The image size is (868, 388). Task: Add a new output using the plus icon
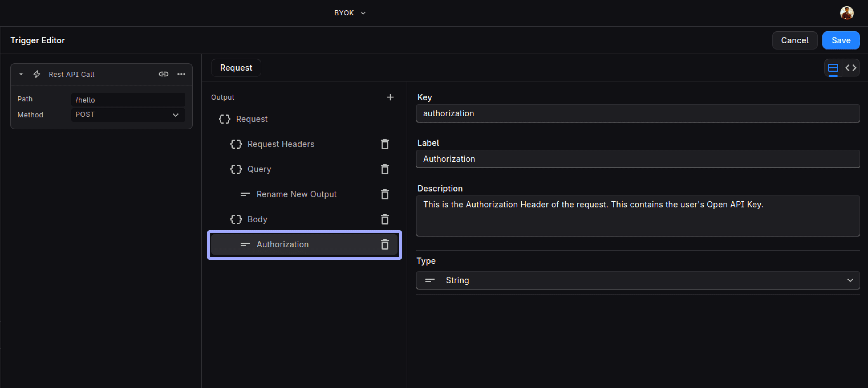tap(390, 97)
